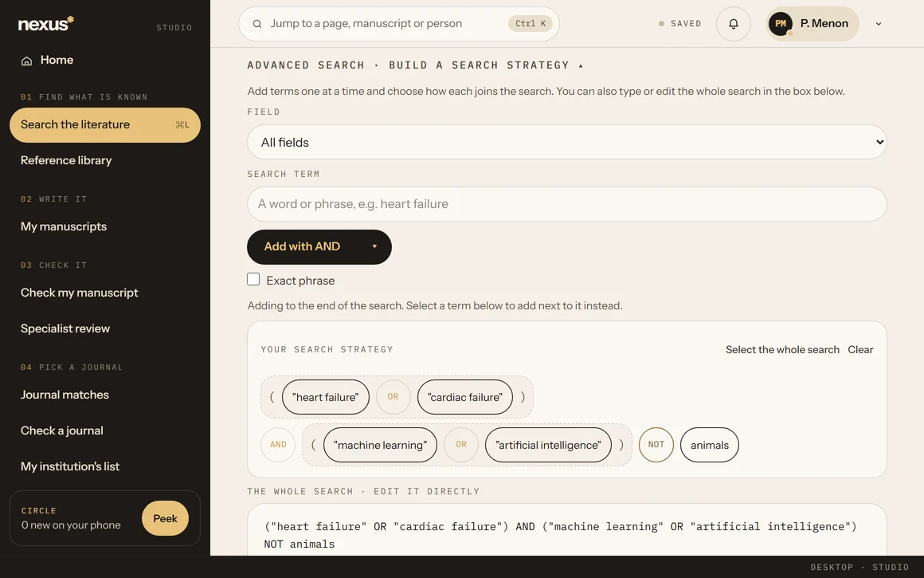Click the Peek button
Screen dimensions: 924x578
(x=165, y=518)
